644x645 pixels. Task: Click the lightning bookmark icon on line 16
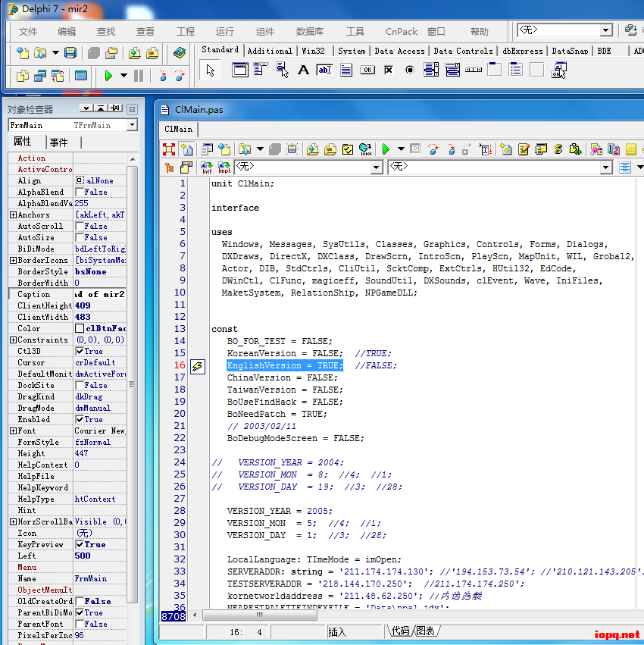coord(199,366)
